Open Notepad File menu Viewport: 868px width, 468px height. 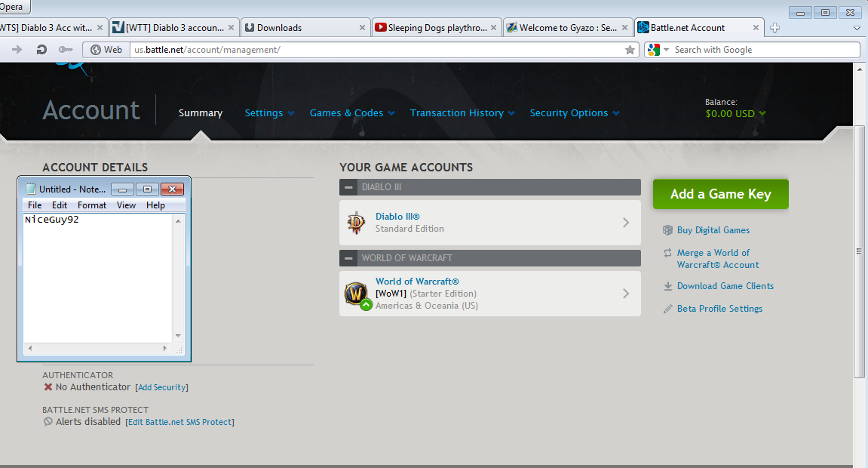coord(35,205)
